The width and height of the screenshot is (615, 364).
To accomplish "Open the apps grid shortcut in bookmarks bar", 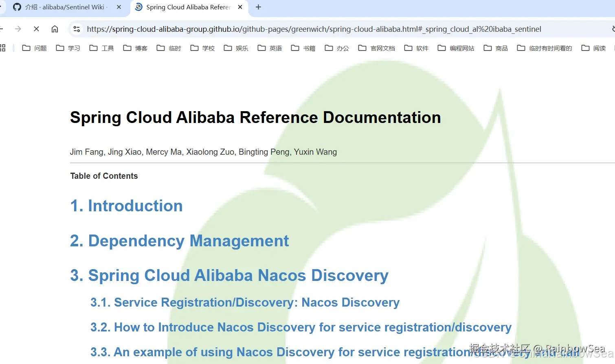I will pos(2,48).
